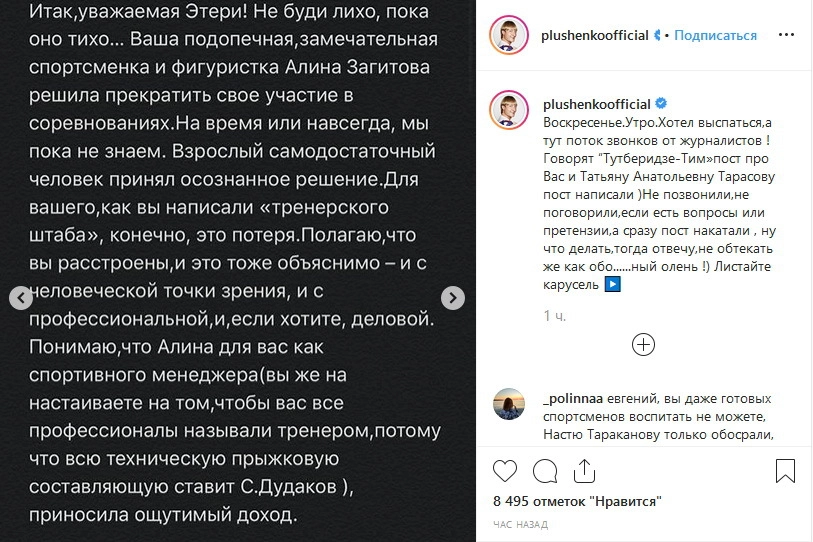Click the plushenkoofficial username above the caption
The height and width of the screenshot is (542, 813).
tap(596, 103)
